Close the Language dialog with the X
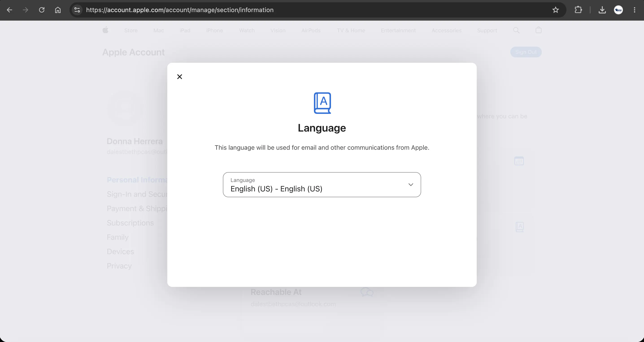Viewport: 644px width, 342px height. tap(180, 77)
